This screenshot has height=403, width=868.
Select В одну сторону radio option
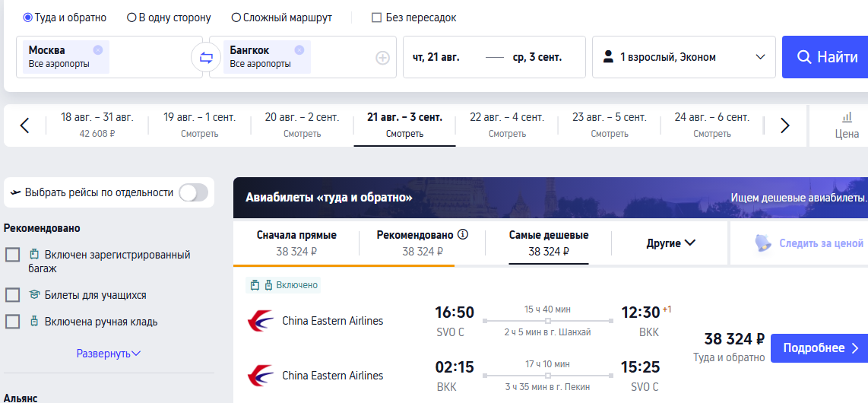pyautogui.click(x=169, y=17)
